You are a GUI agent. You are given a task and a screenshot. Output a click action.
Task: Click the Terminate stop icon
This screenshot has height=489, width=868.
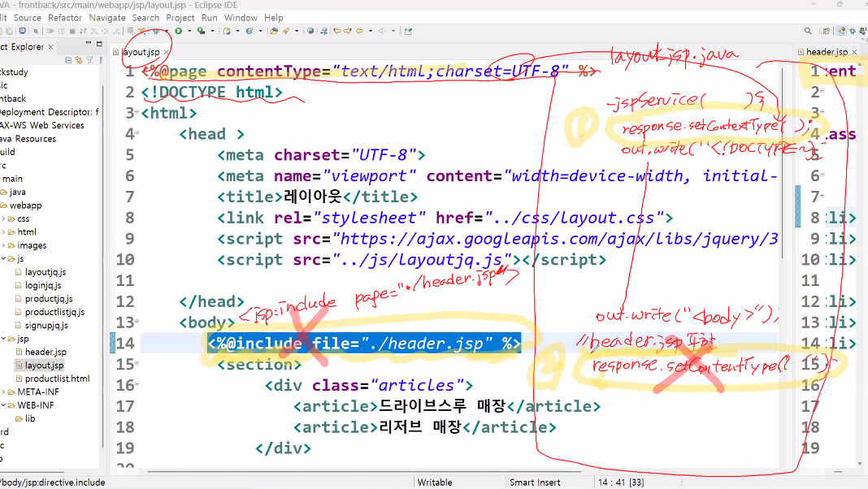(x=72, y=31)
